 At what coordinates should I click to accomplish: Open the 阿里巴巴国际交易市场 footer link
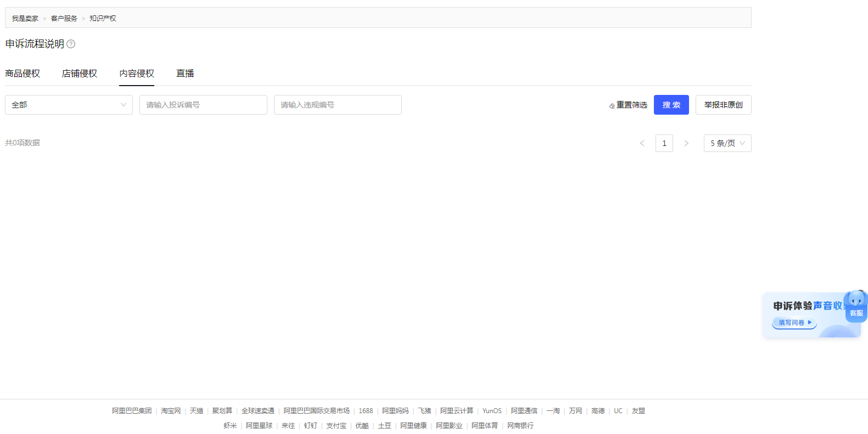tap(317, 411)
